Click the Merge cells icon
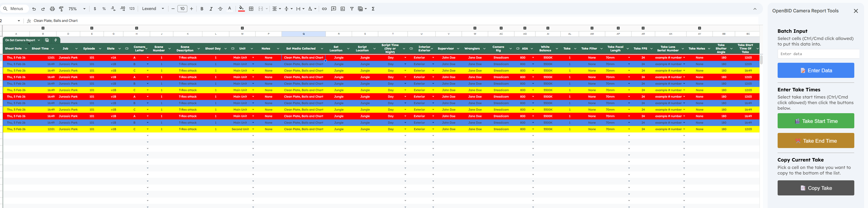Image resolution: width=868 pixels, height=208 pixels. click(261, 9)
